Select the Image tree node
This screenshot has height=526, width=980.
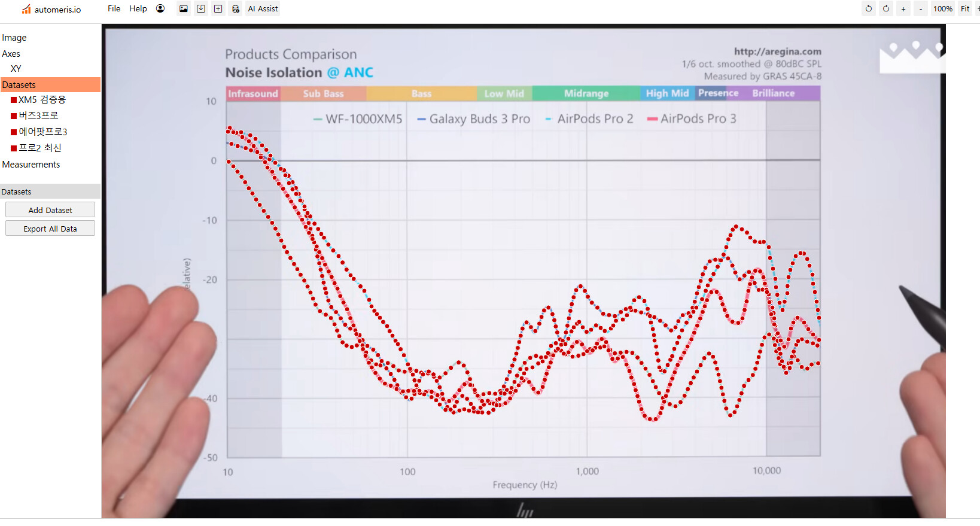tap(14, 38)
